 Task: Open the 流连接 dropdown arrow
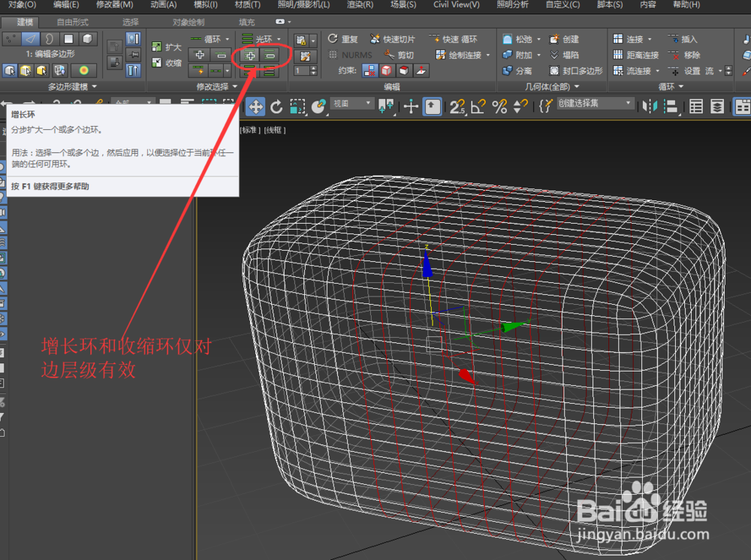click(x=658, y=71)
